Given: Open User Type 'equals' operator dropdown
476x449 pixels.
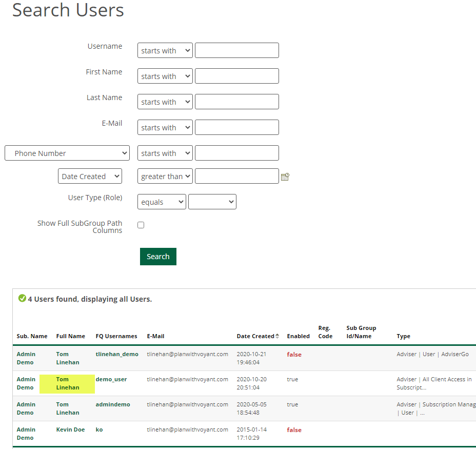Looking at the screenshot, I should tap(162, 202).
